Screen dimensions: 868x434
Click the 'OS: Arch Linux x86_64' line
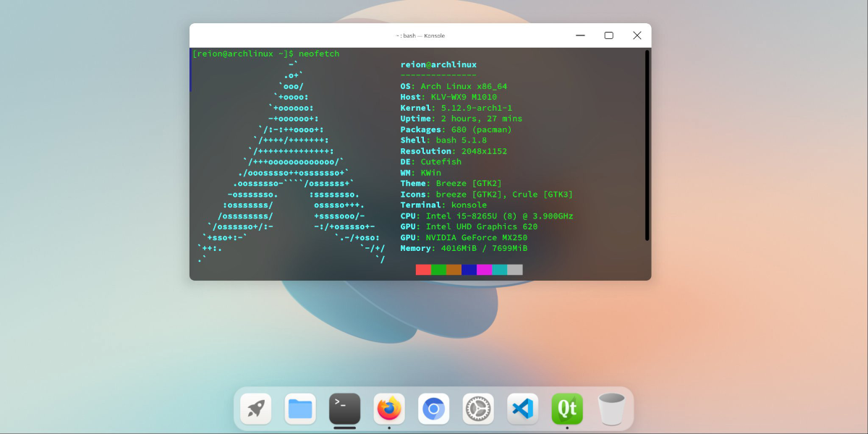click(454, 86)
